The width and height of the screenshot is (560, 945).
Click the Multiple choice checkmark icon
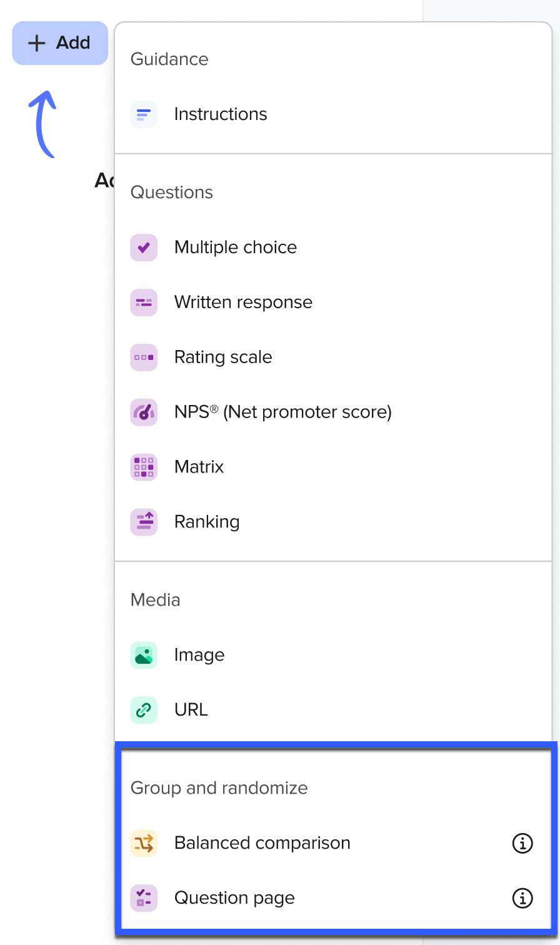pyautogui.click(x=144, y=247)
